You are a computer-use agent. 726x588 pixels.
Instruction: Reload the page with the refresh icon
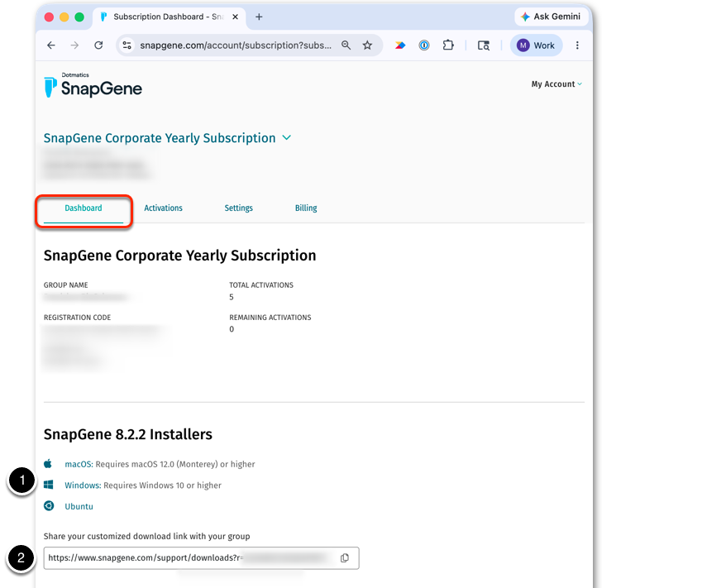(98, 45)
